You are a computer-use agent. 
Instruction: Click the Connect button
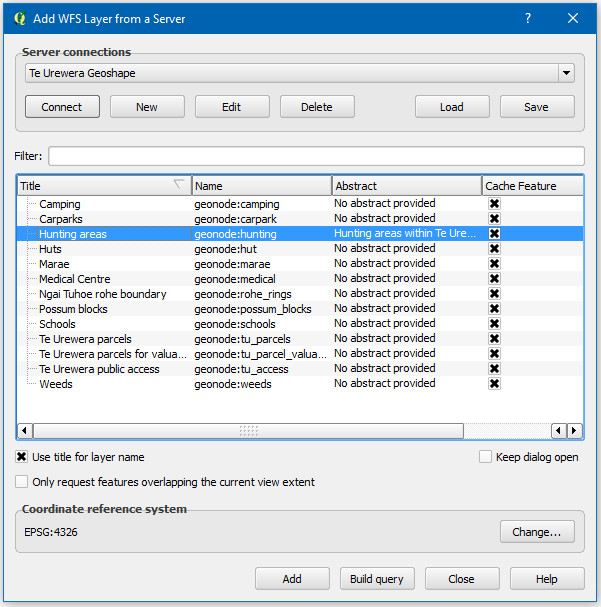62,107
